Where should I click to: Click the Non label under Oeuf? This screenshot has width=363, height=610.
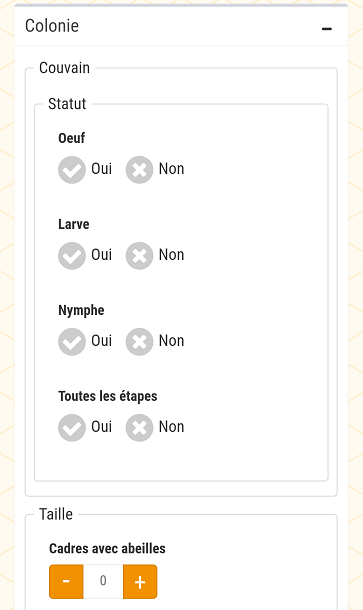[171, 169]
